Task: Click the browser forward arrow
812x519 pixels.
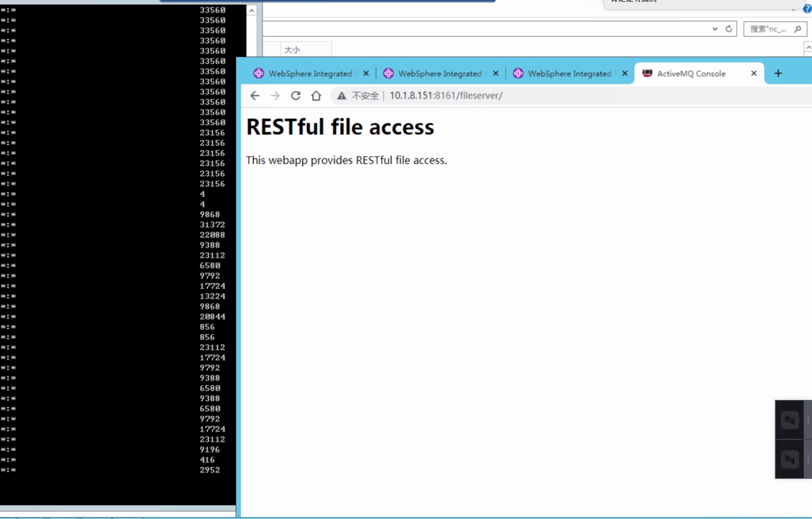Action: [275, 96]
